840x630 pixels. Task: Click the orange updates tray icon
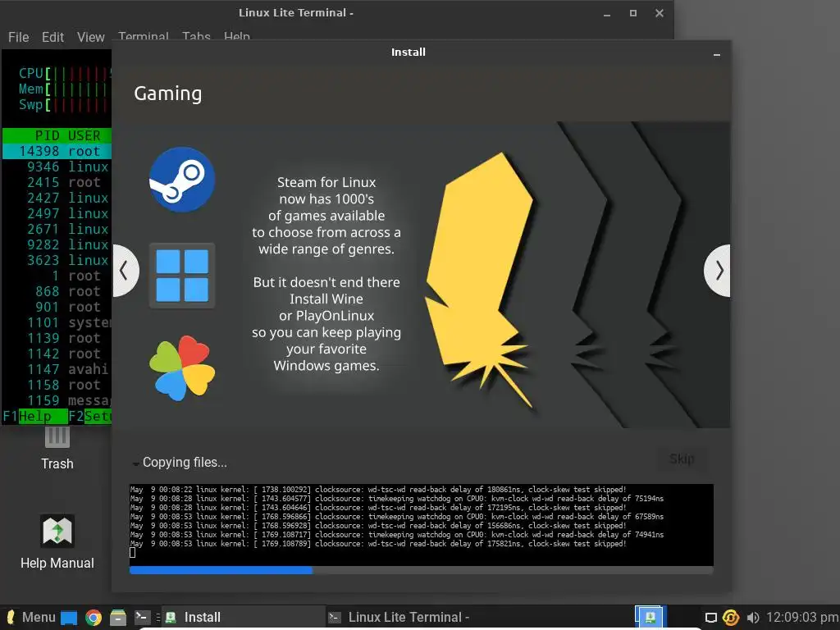click(x=731, y=618)
